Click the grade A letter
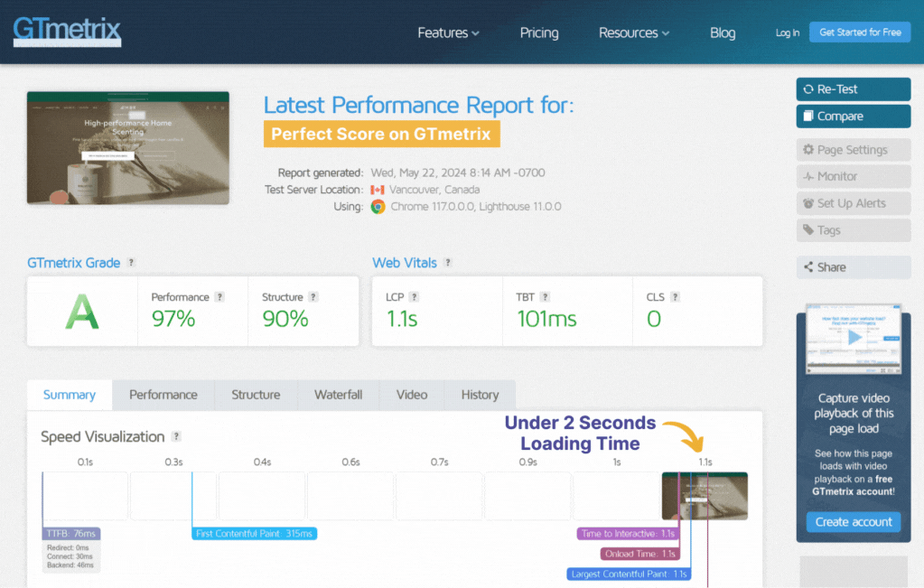This screenshot has height=588, width=924. coord(82,313)
